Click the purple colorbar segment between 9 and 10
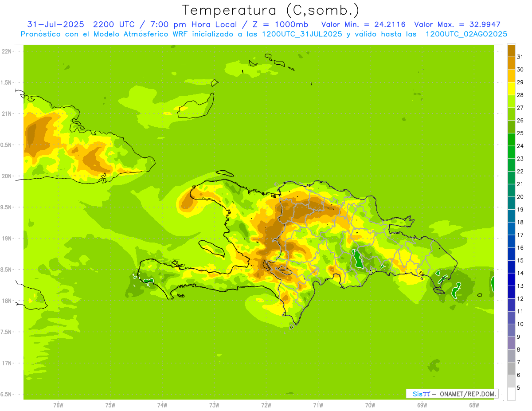Viewport: 532px width, 411px height. click(x=511, y=331)
